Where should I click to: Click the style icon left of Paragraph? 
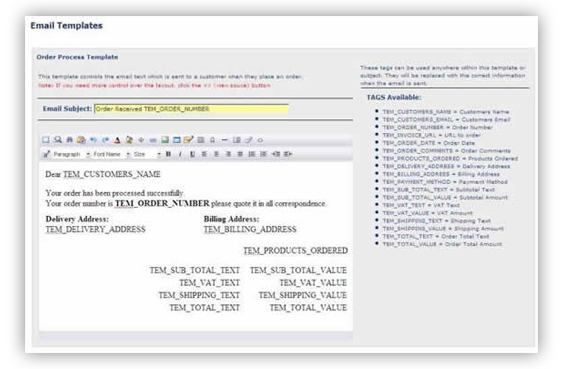point(46,154)
